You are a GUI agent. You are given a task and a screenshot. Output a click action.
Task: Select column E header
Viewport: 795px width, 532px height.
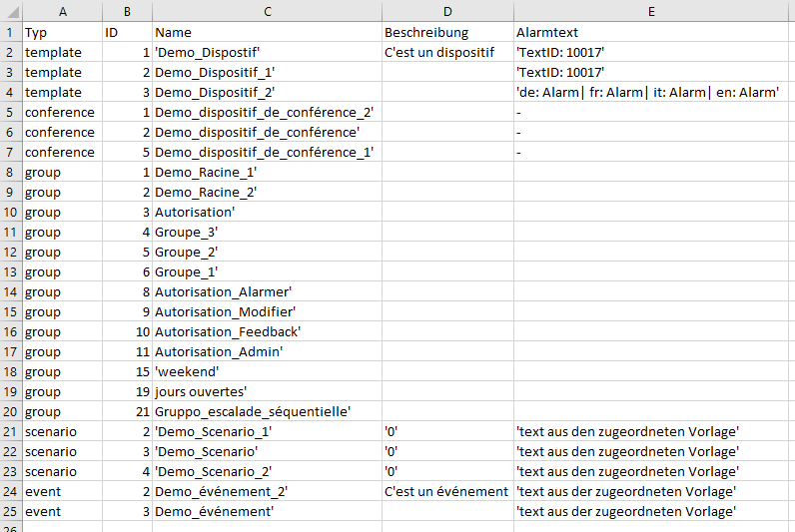point(651,11)
